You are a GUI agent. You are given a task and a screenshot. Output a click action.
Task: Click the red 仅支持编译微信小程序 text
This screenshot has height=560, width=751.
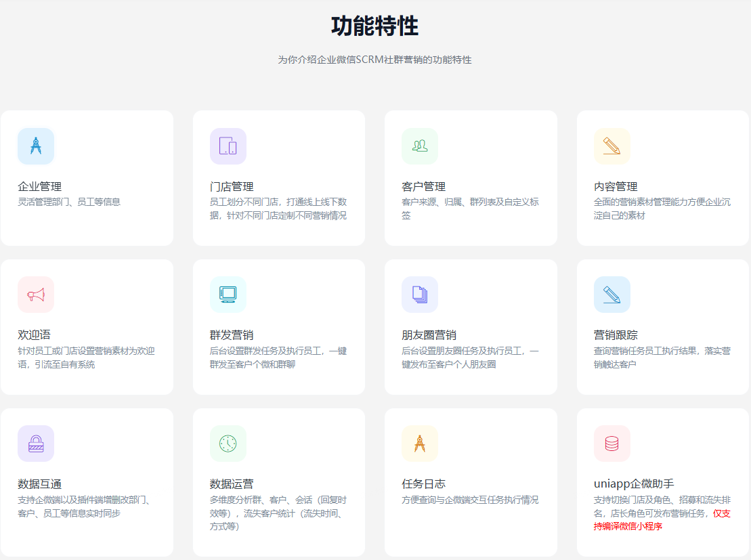pyautogui.click(x=628, y=526)
